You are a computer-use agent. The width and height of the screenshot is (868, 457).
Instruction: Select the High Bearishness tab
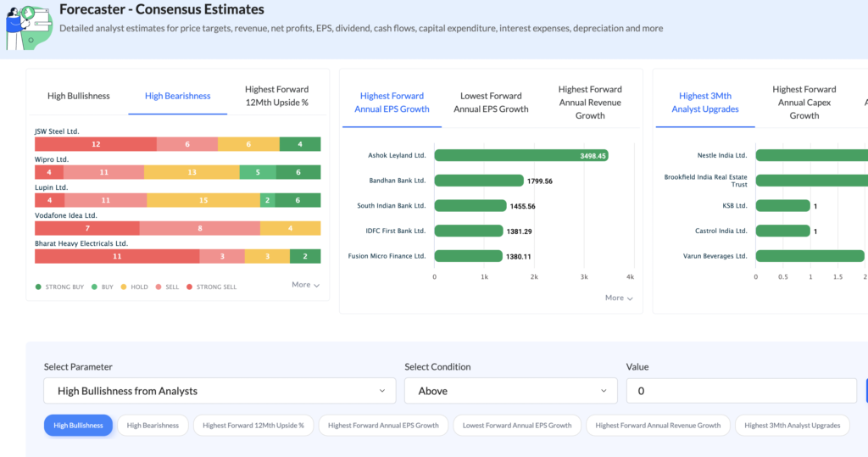point(178,96)
